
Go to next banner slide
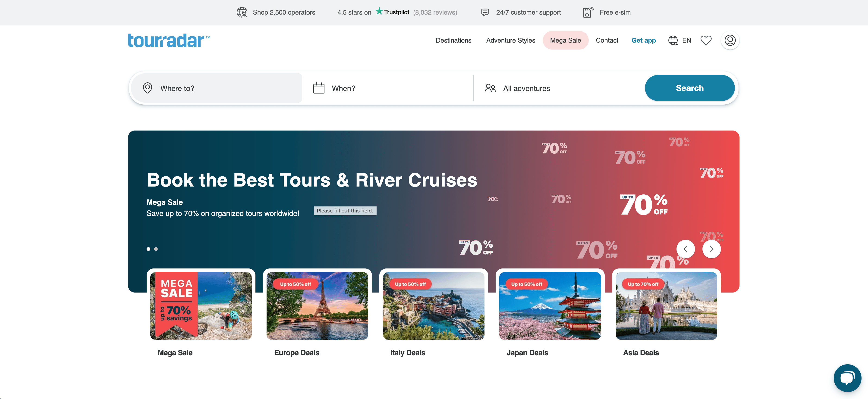coord(711,249)
